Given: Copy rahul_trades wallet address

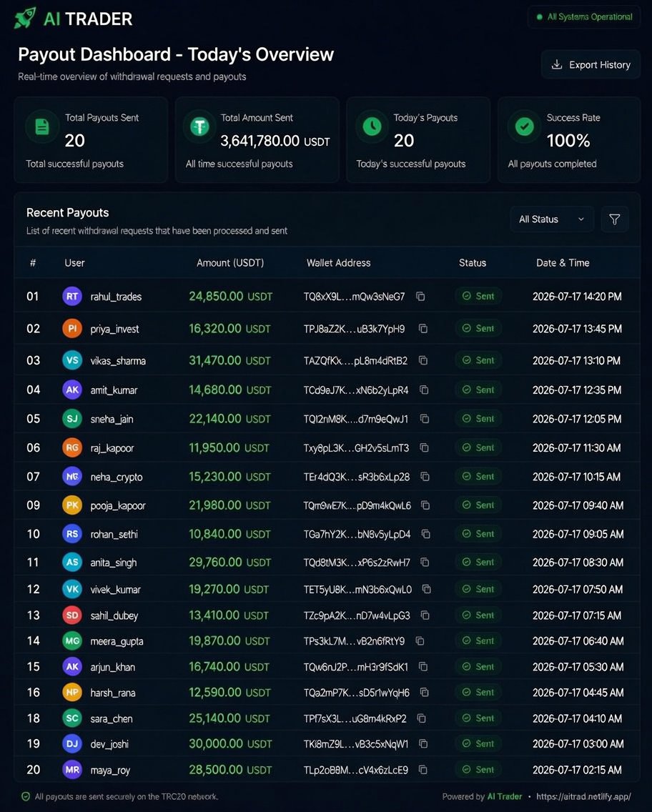Looking at the screenshot, I should point(420,296).
